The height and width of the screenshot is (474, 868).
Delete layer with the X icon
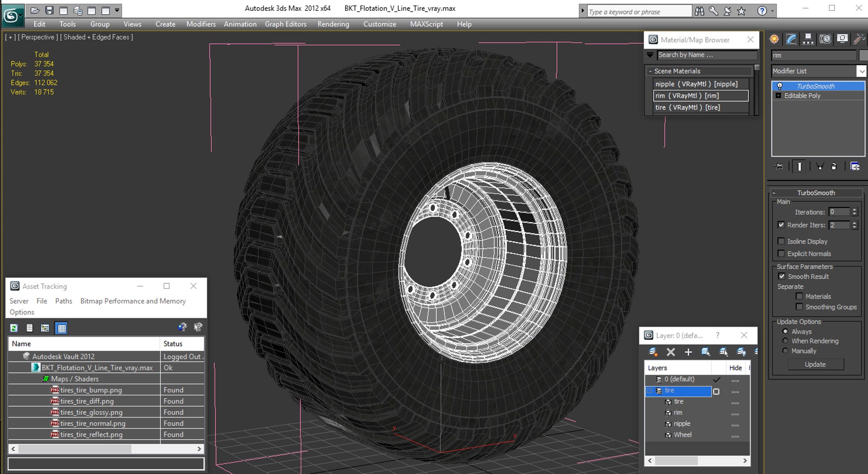coord(671,352)
